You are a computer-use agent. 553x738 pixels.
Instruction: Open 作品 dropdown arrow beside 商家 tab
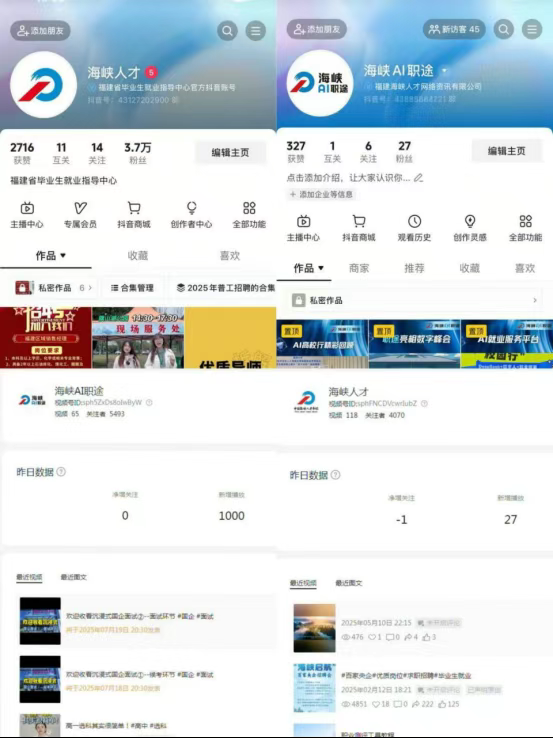[321, 268]
